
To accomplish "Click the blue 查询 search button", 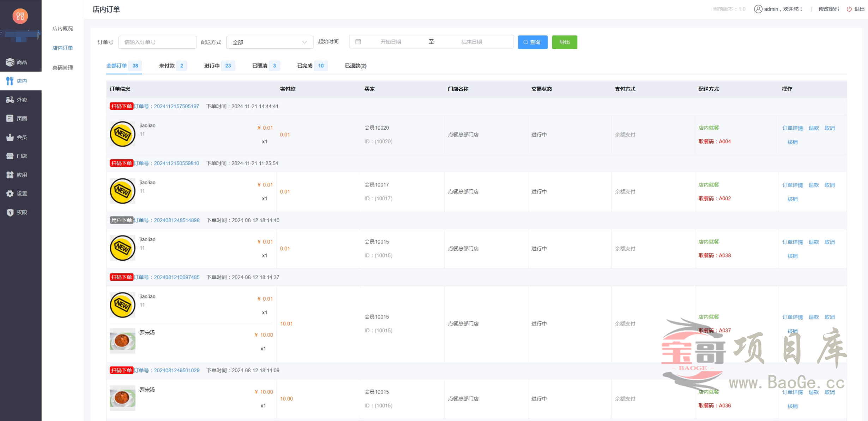I will tap(532, 42).
